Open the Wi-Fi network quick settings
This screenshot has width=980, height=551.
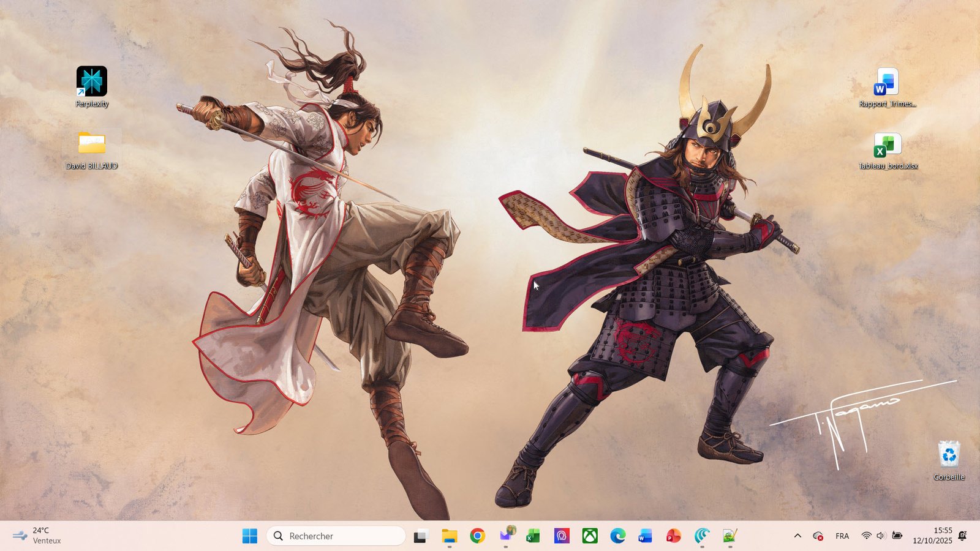coord(866,536)
